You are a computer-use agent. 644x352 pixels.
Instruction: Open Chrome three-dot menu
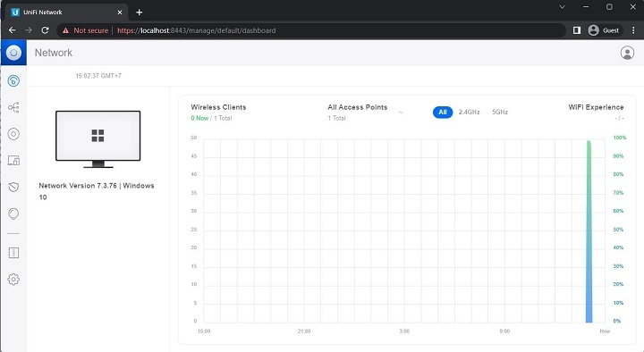(633, 30)
